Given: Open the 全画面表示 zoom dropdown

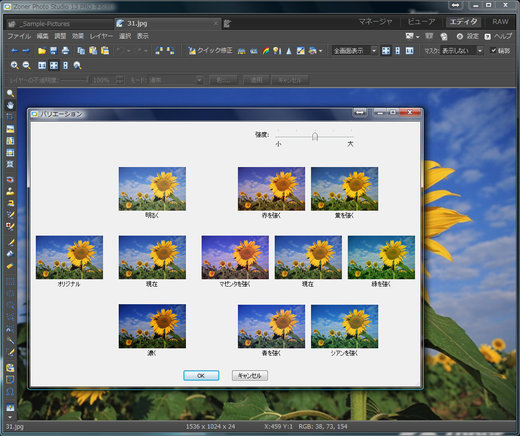Looking at the screenshot, I should click(x=355, y=51).
